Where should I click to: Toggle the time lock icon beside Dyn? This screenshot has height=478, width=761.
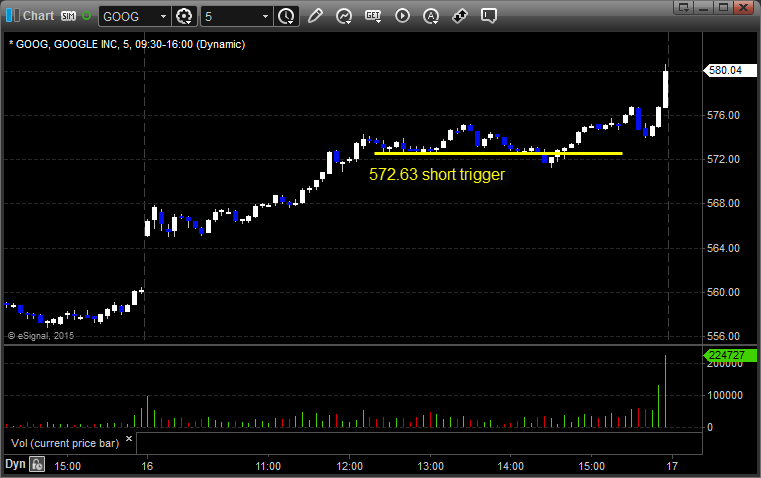37,464
